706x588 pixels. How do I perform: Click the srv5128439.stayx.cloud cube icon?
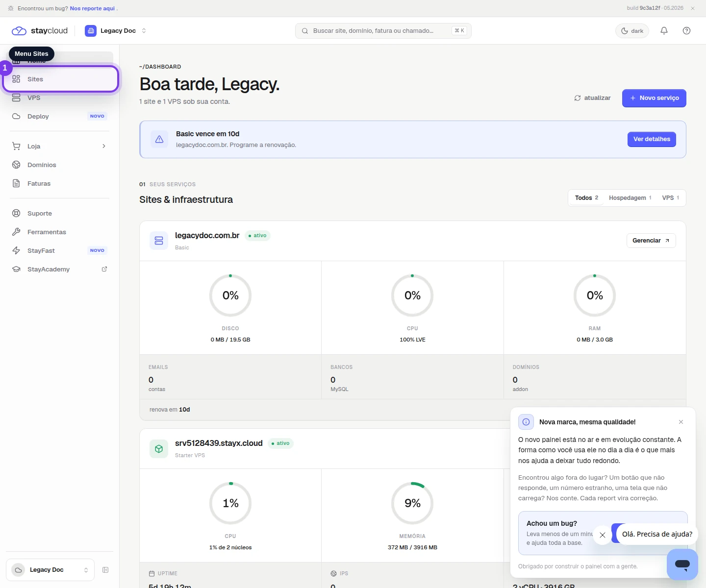(x=159, y=448)
